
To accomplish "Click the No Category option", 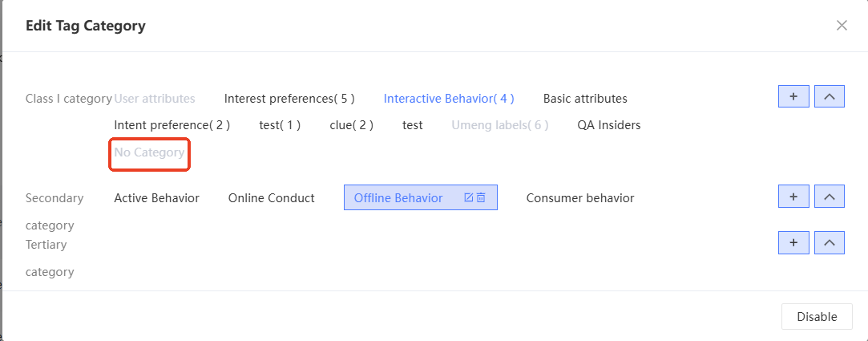I will (150, 152).
